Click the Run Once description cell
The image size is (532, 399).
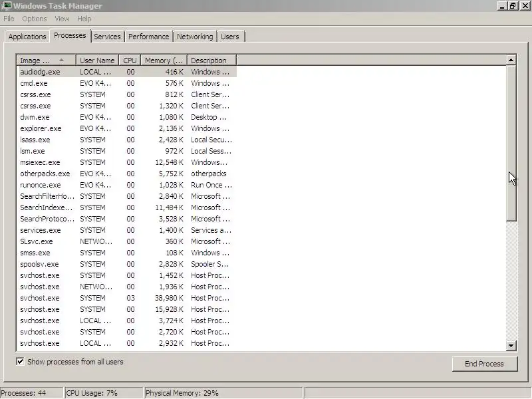tap(211, 186)
